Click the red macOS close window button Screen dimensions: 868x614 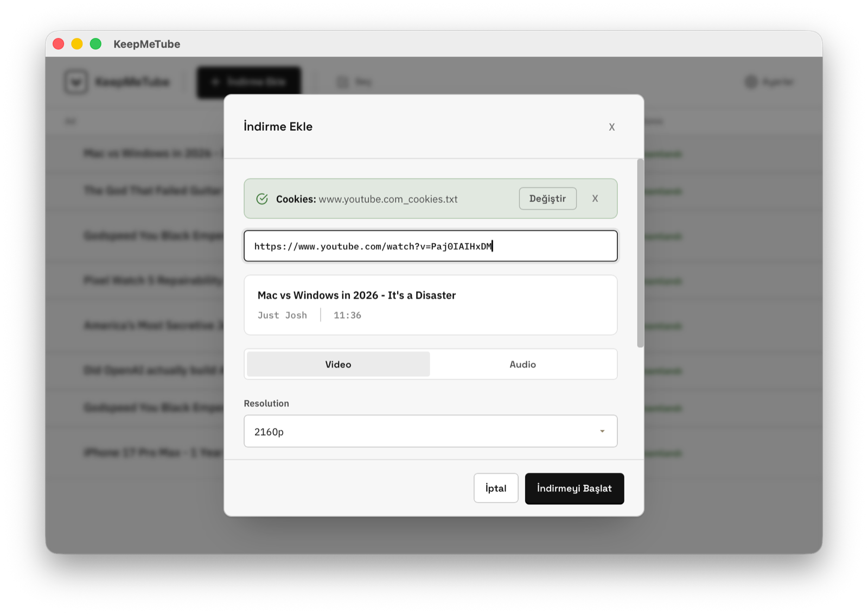click(59, 44)
